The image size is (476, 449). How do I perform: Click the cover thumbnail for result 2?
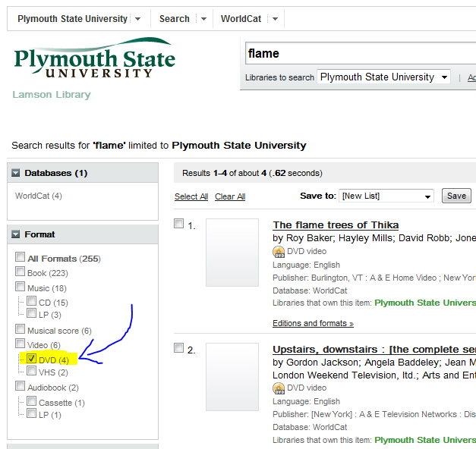(232, 377)
